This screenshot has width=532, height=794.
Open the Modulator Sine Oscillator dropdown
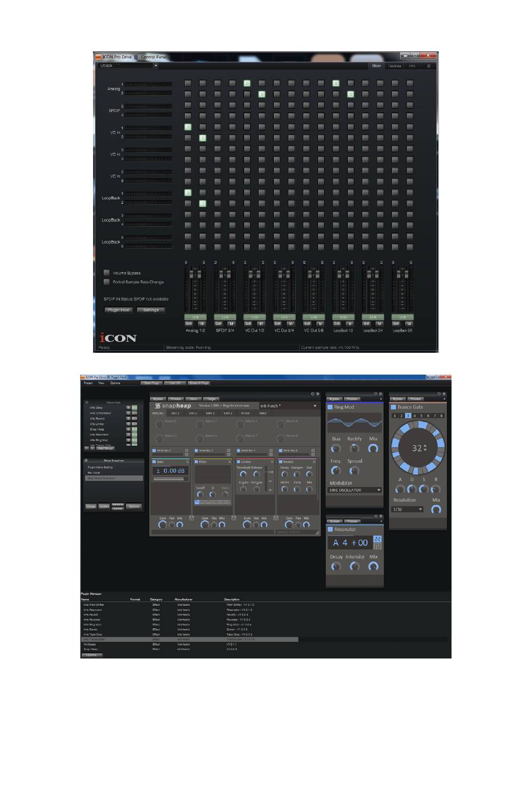coord(354,490)
